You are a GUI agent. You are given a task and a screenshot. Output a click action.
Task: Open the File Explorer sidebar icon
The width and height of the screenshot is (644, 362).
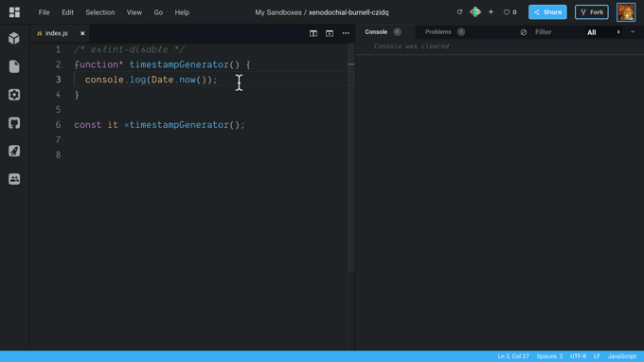14,66
